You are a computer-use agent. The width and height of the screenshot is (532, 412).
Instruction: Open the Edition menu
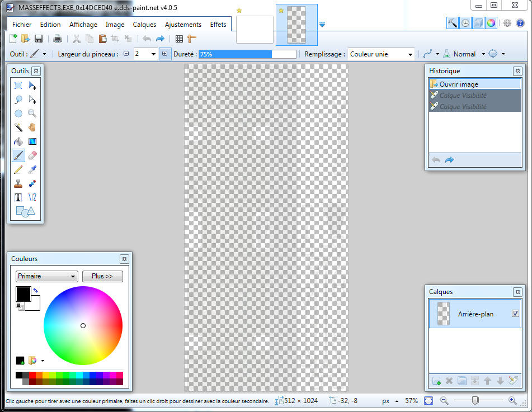(x=50, y=25)
